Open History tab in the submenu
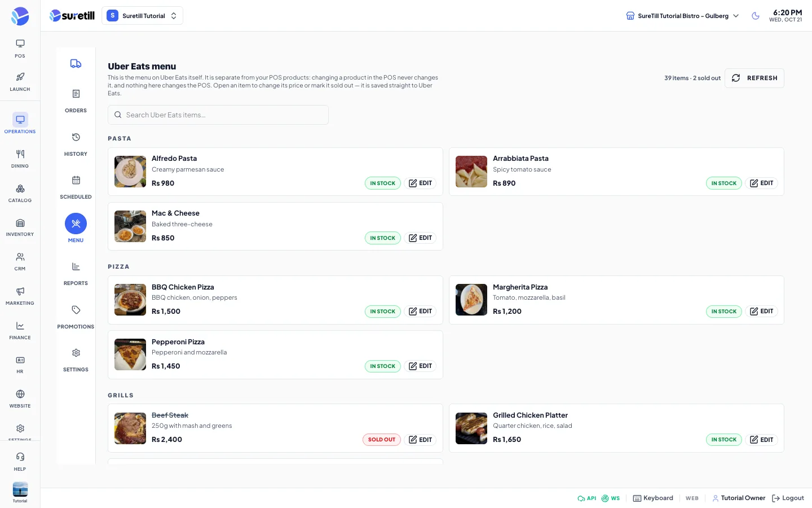This screenshot has width=812, height=508. coord(76,144)
